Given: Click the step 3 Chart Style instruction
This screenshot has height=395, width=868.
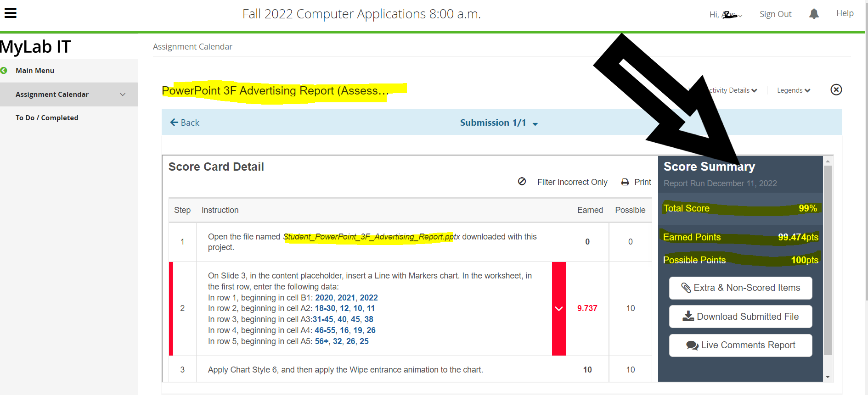Looking at the screenshot, I should [x=345, y=370].
